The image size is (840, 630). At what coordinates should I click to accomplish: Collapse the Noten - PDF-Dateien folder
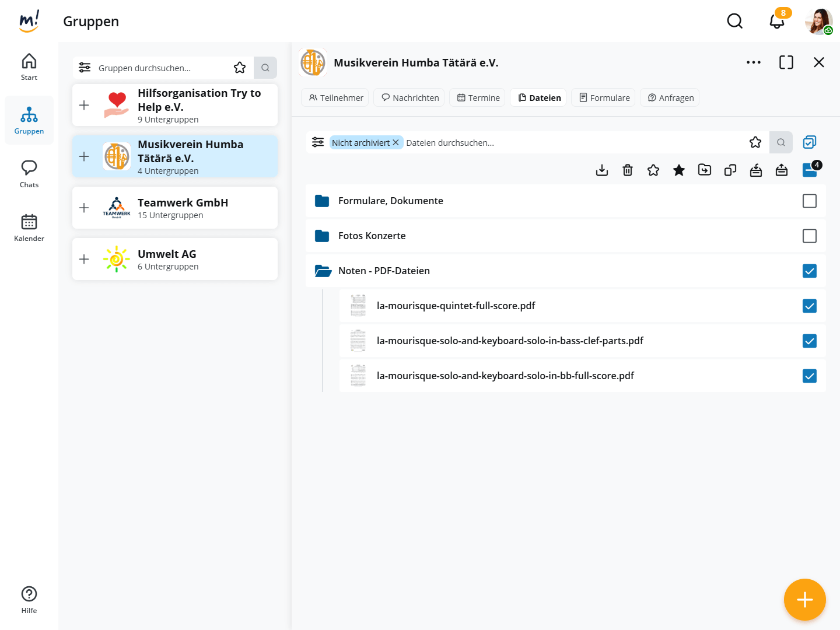[323, 271]
